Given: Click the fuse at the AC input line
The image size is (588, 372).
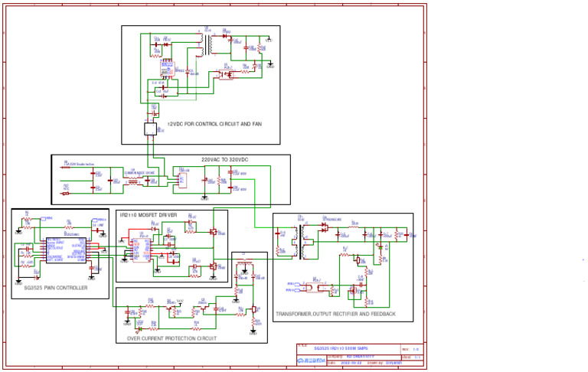Looking at the screenshot, I should pyautogui.click(x=66, y=168).
